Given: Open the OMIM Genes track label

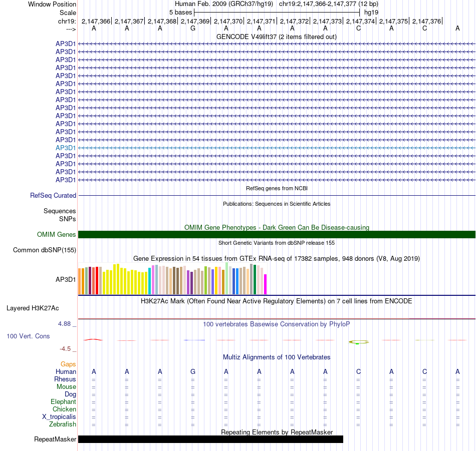Looking at the screenshot, I should coord(57,234).
